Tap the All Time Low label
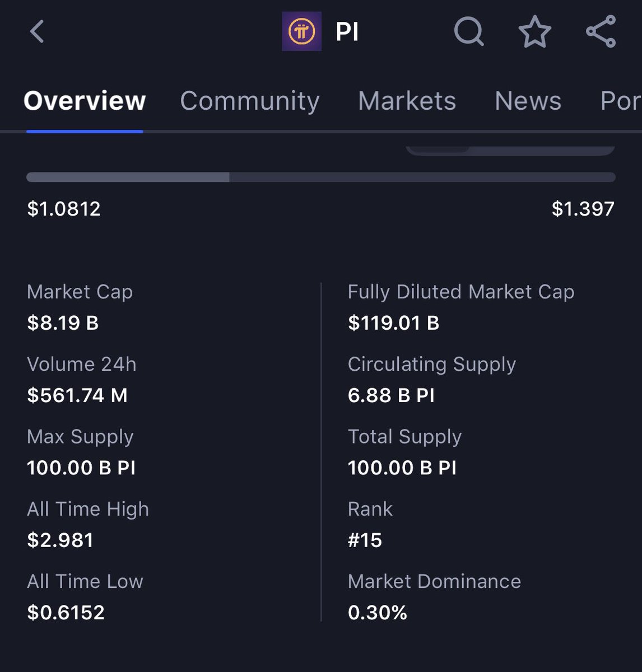Viewport: 642px width, 672px height. (x=85, y=581)
